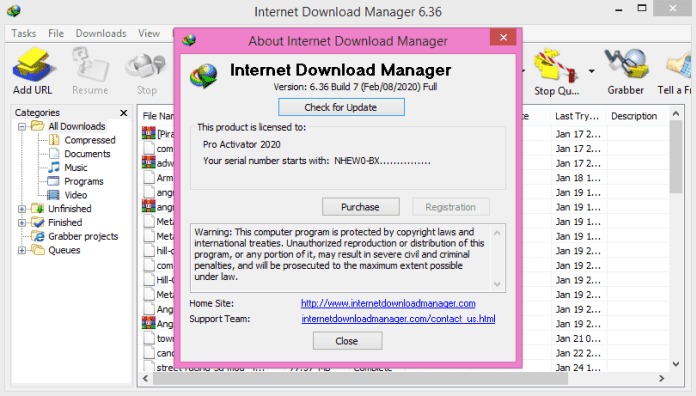Maximize the Internet Download Manager window

coord(642,8)
